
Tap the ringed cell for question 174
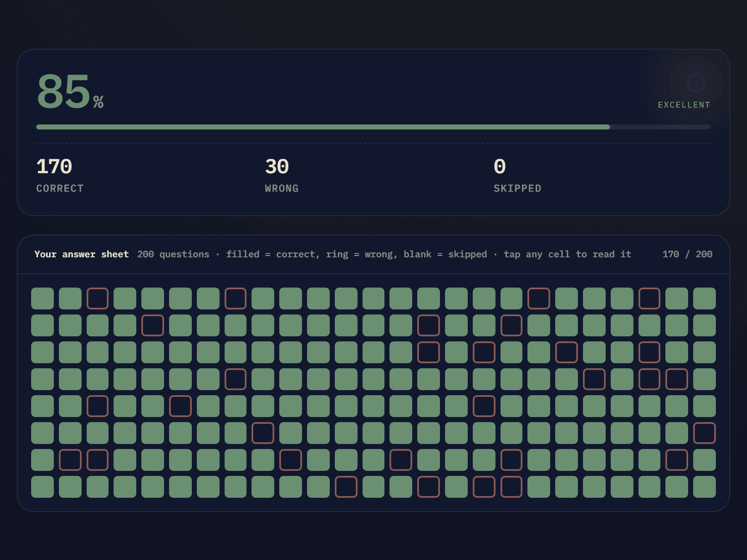click(x=677, y=460)
